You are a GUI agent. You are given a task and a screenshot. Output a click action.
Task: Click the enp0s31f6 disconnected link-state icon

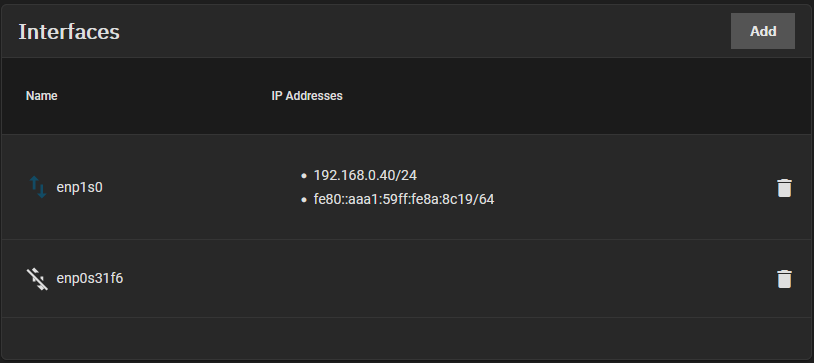tap(37, 278)
